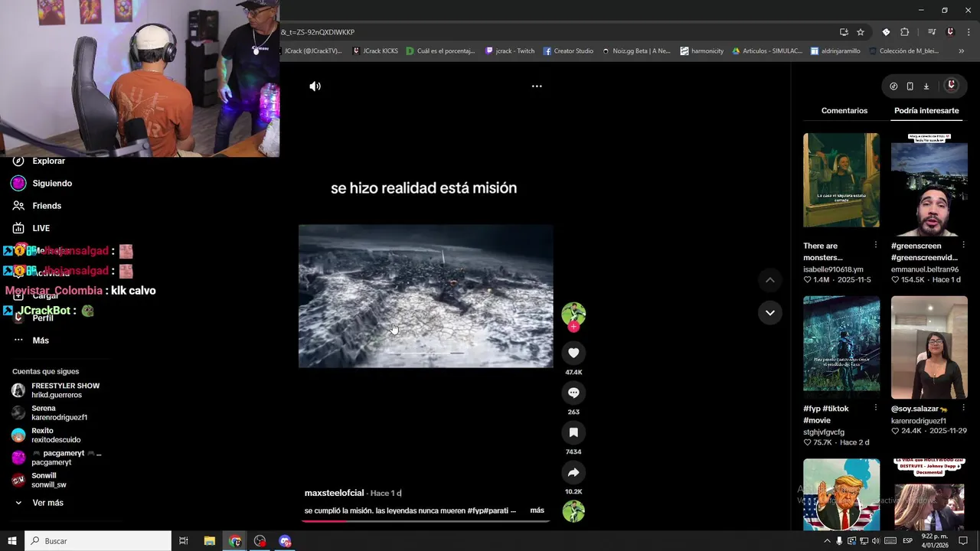Screen dimensions: 980x551
Task: Open the Chrome profile avatar
Action: [950, 32]
